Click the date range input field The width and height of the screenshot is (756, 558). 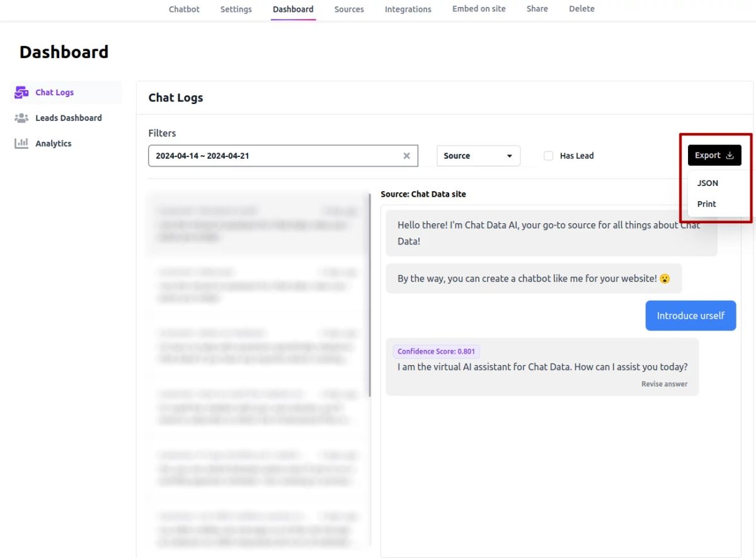coord(283,156)
